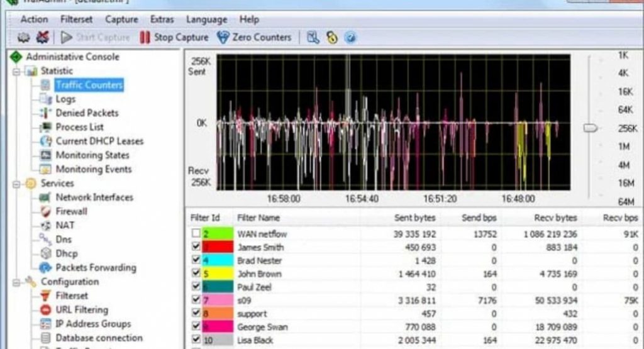Open Current DHCP Leases icon
Screen dimensions: 644x349
point(45,141)
